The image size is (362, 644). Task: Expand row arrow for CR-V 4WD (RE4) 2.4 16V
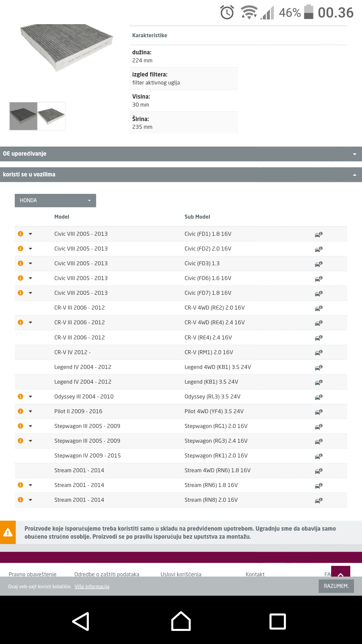coord(31,322)
